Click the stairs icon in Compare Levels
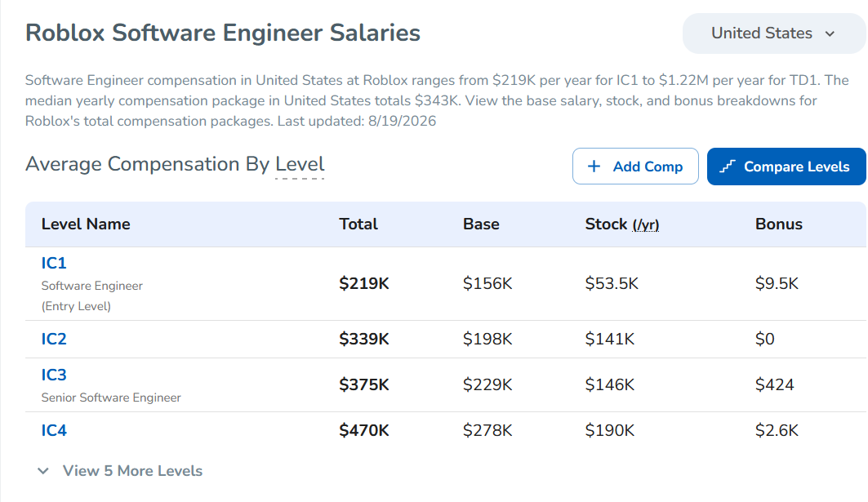 (x=728, y=166)
